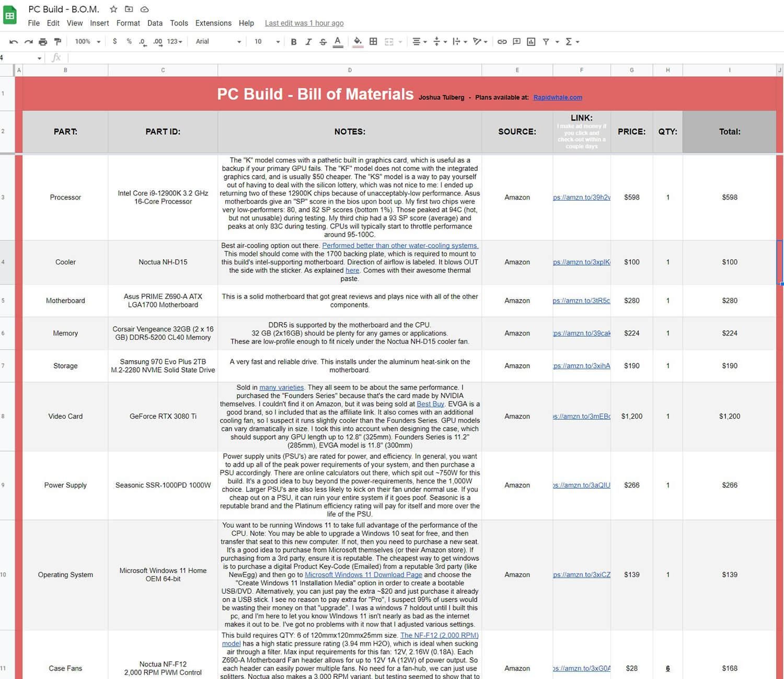Image resolution: width=784 pixels, height=679 pixels.
Task: Increase decimal places
Action: point(157,42)
